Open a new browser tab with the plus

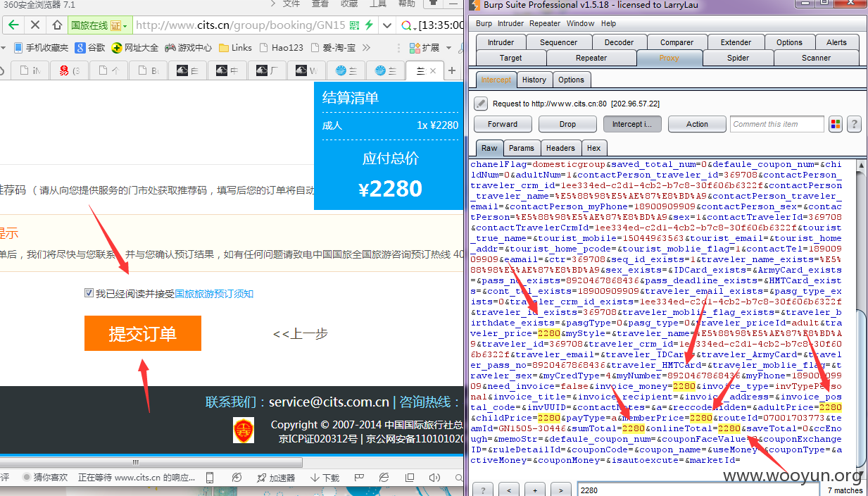point(452,70)
